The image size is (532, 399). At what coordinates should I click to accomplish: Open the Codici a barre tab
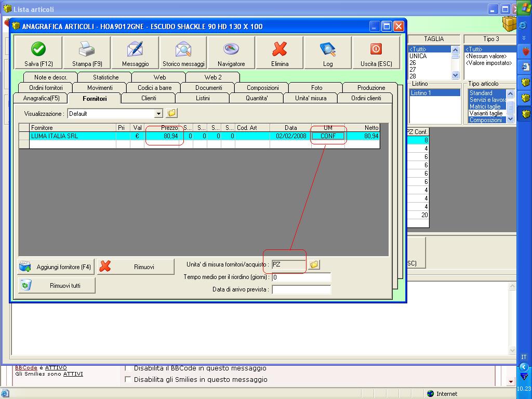click(x=154, y=88)
